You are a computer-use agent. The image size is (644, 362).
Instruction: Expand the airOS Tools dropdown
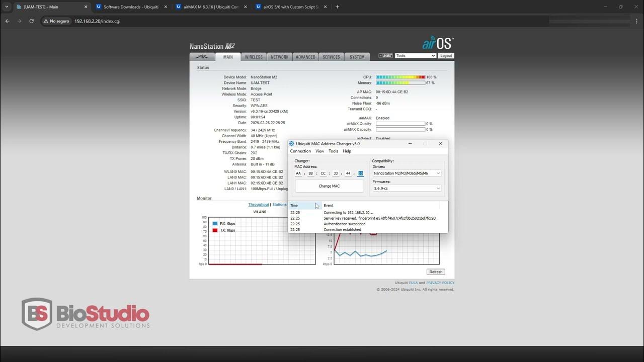[416, 56]
